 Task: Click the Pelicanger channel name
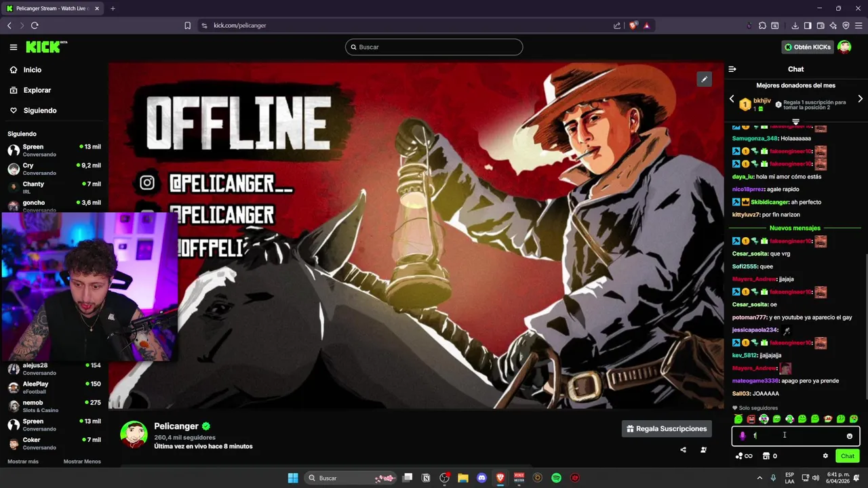click(176, 426)
